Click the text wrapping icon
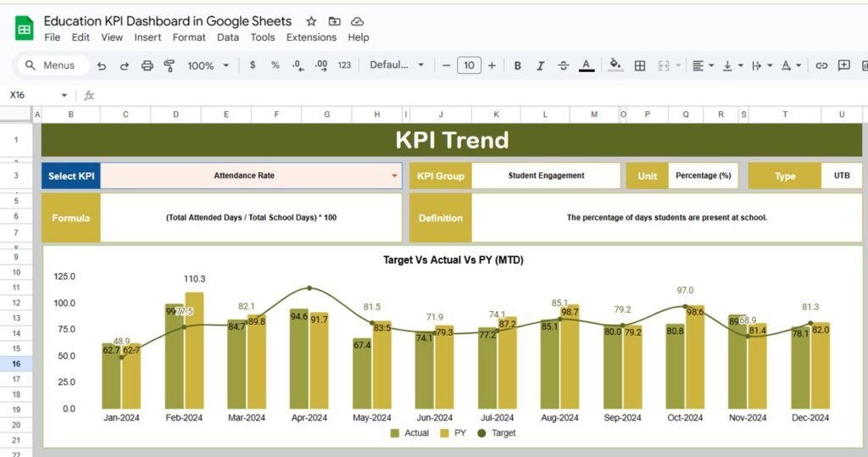The width and height of the screenshot is (868, 457). (757, 65)
